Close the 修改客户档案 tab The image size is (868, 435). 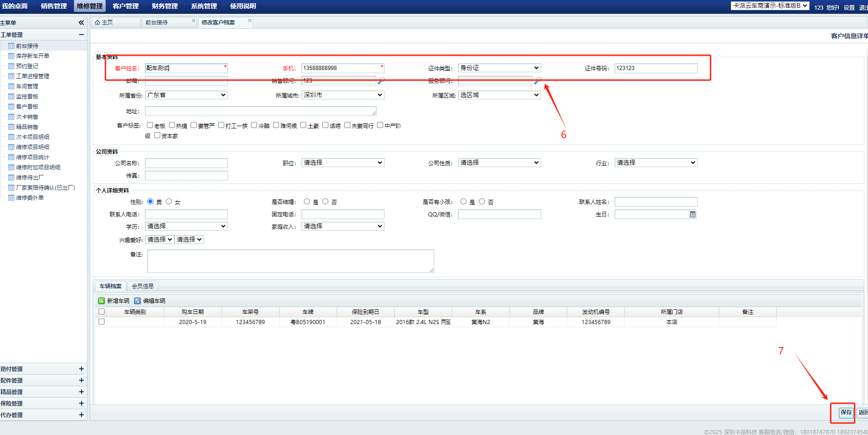click(250, 21)
